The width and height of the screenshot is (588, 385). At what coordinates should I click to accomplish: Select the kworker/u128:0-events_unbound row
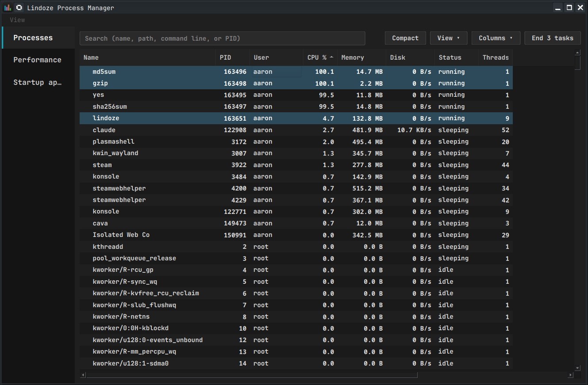coord(296,340)
